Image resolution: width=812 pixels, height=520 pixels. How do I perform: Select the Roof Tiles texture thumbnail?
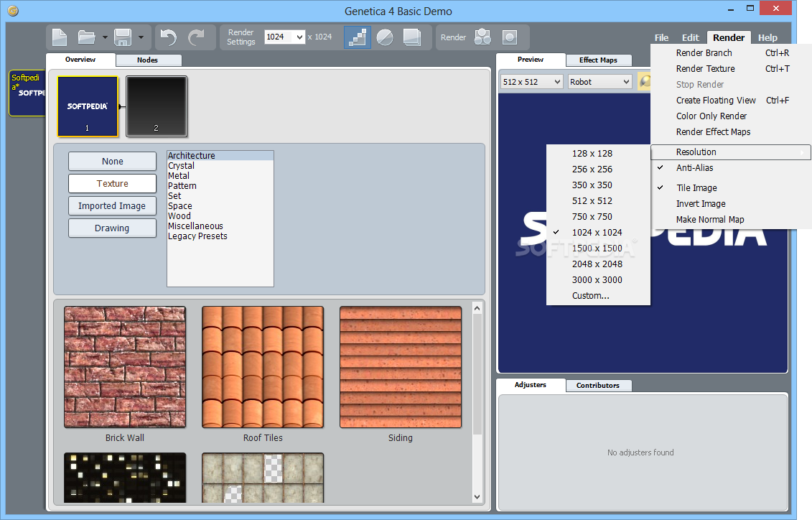[263, 367]
